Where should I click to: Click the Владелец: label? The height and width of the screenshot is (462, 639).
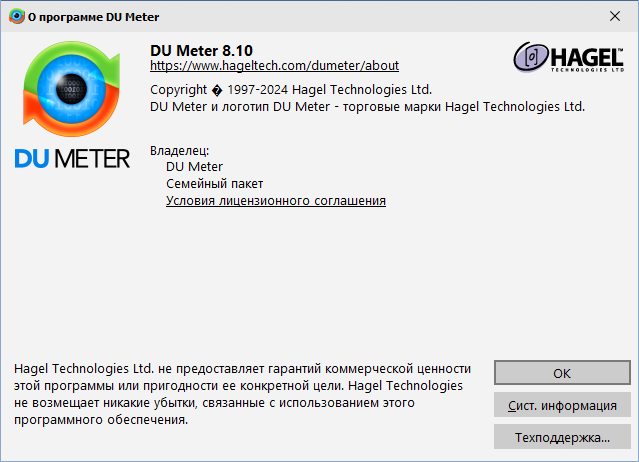coord(179,151)
